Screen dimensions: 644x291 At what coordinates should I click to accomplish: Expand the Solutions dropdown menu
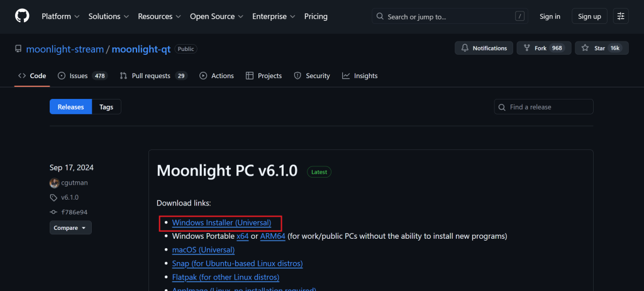coord(109,16)
